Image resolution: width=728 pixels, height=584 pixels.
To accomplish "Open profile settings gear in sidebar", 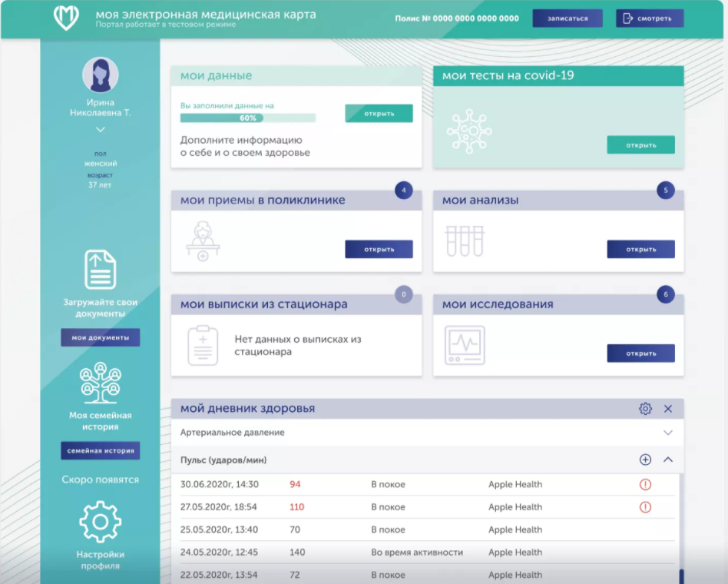I will tap(101, 522).
